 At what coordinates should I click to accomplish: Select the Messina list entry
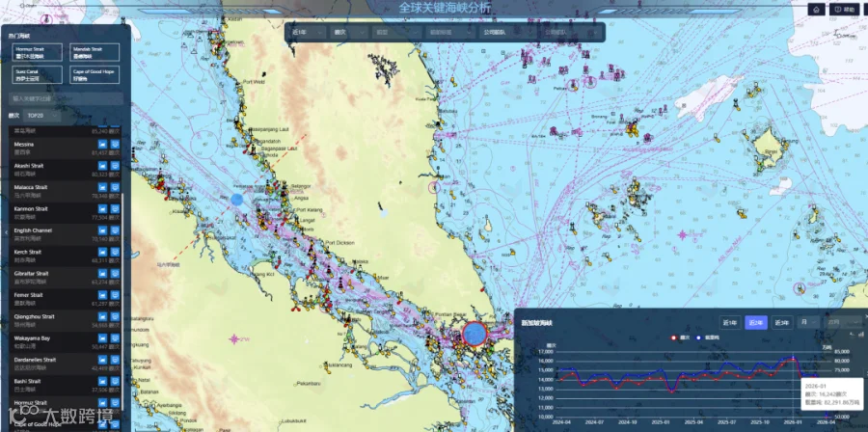[x=66, y=148]
